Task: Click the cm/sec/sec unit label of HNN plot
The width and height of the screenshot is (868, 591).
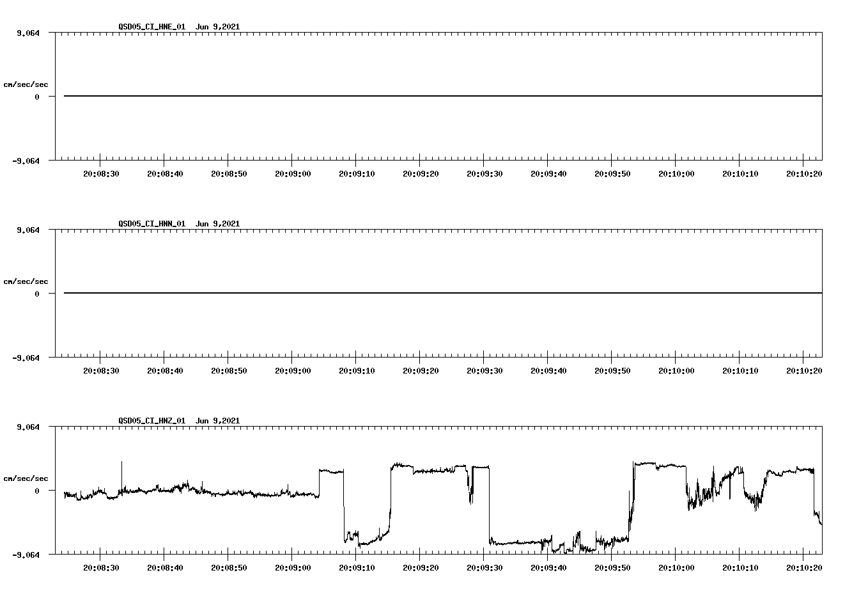Action: click(26, 281)
